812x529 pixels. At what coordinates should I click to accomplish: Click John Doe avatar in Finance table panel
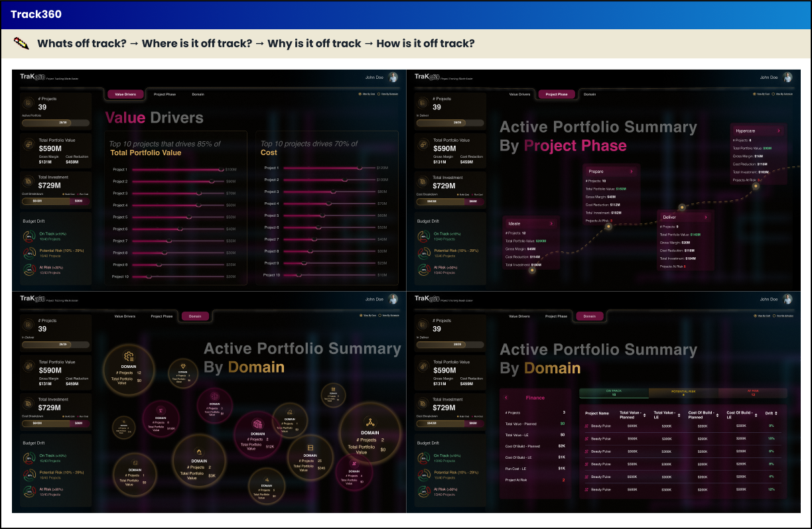pyautogui.click(x=787, y=300)
